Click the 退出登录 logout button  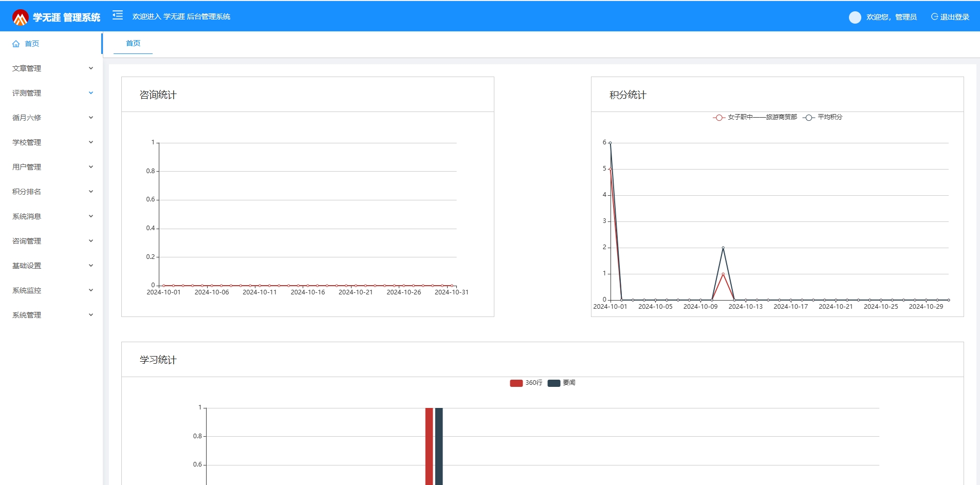[x=950, y=17]
